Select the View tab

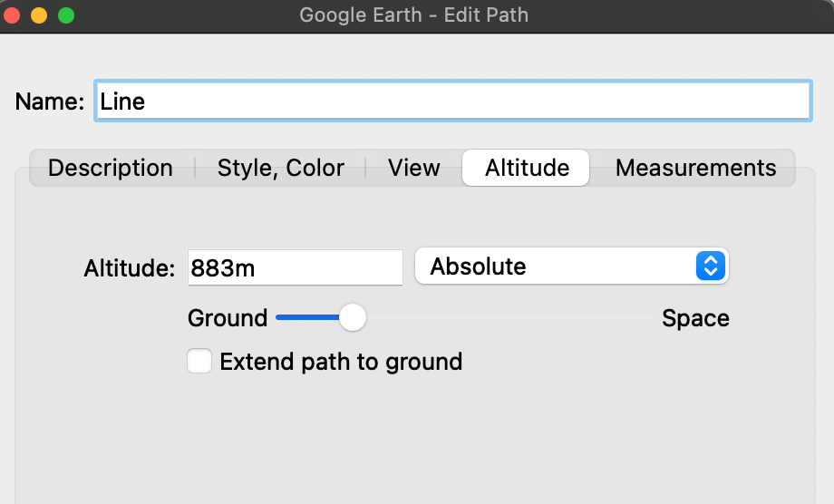413,168
